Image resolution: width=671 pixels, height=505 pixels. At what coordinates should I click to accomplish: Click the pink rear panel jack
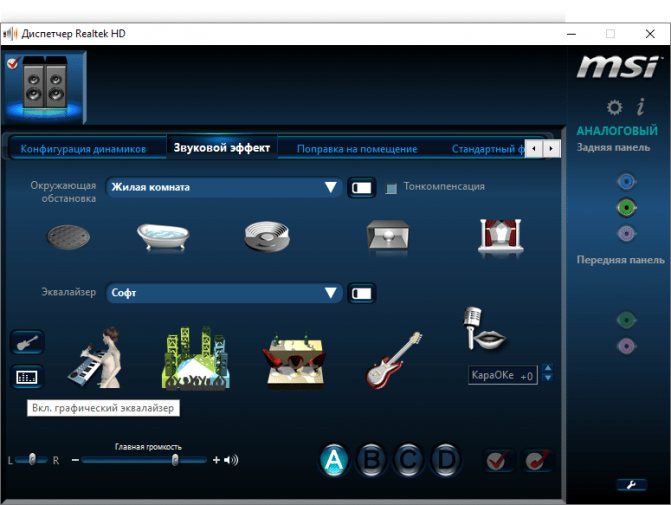point(626,234)
